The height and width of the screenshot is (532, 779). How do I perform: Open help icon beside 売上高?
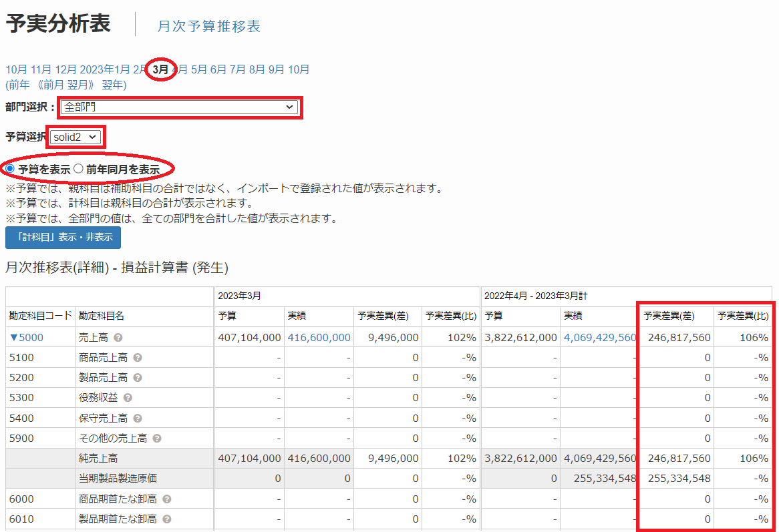click(118, 338)
